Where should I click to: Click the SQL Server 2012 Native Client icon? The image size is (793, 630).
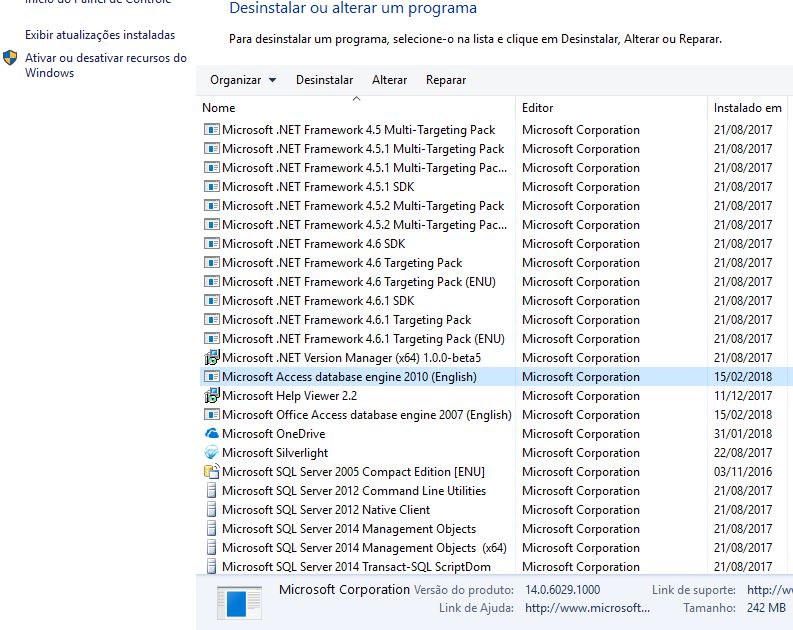click(211, 510)
